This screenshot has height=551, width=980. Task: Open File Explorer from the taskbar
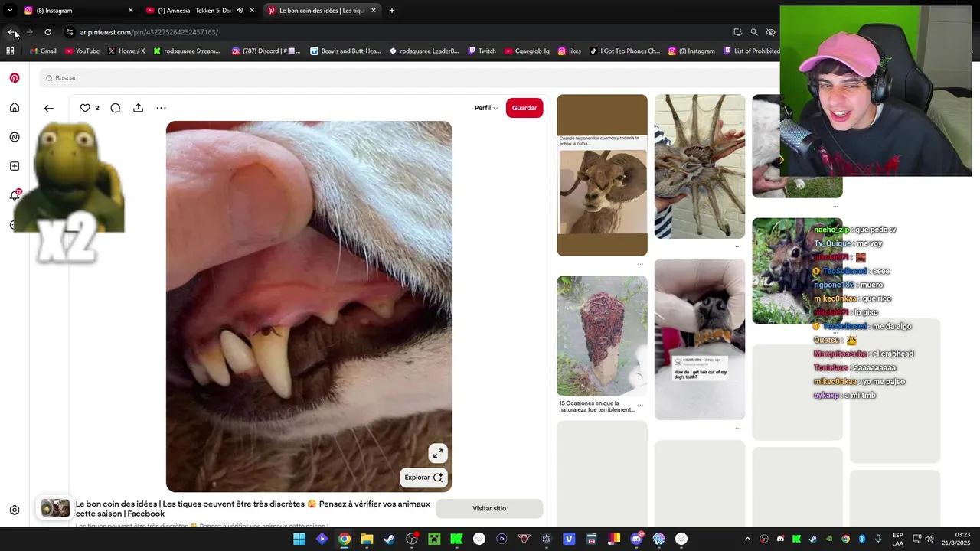[x=367, y=539]
